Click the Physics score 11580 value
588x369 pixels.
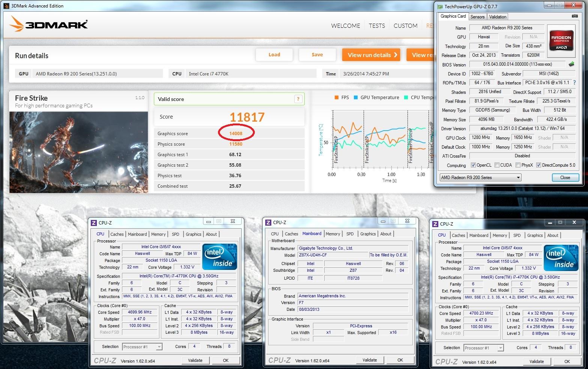236,144
